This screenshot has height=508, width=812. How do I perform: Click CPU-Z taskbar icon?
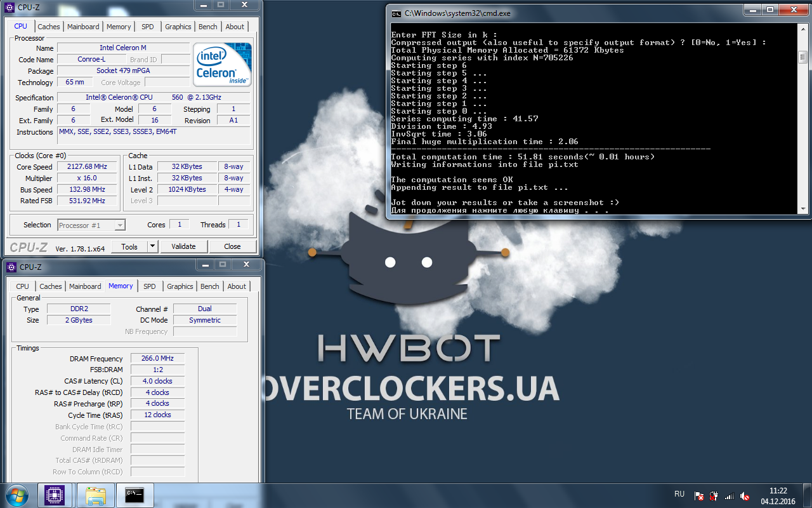coord(55,495)
